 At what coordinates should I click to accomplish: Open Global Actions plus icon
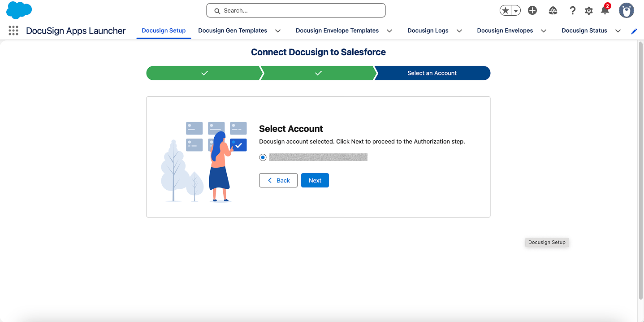click(x=532, y=11)
